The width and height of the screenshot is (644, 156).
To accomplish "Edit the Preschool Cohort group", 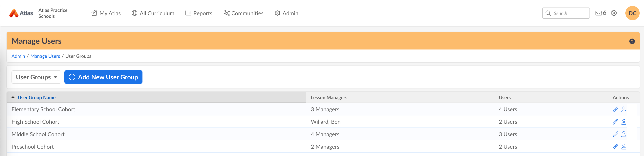I will [615, 147].
